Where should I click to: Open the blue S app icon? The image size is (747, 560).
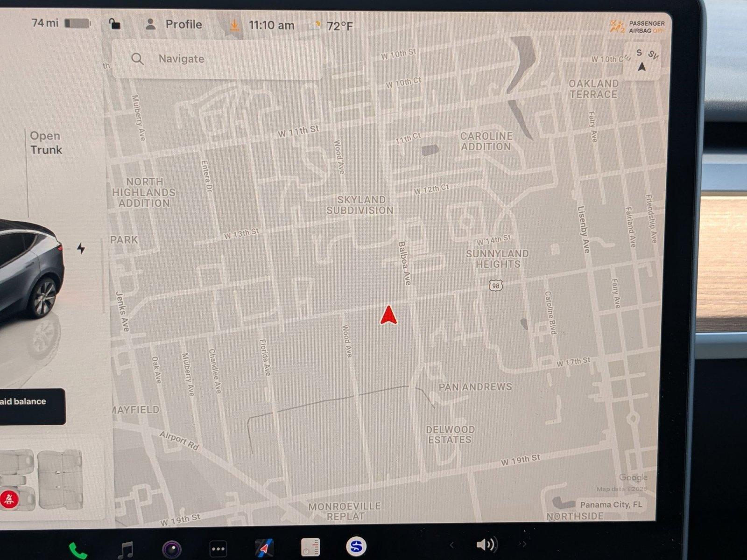[x=356, y=546]
